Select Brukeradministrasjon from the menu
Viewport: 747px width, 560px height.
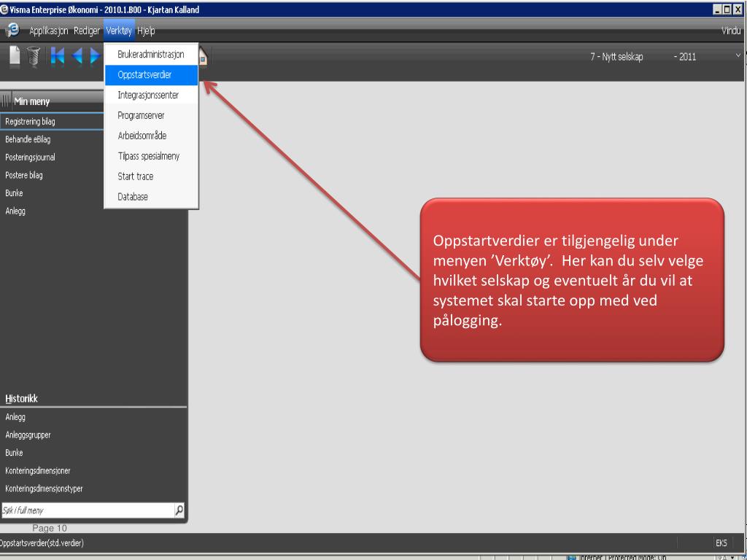pos(150,54)
